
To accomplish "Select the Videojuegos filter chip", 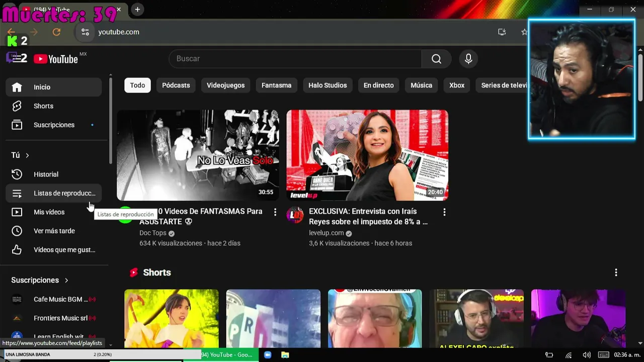I will 225,85.
